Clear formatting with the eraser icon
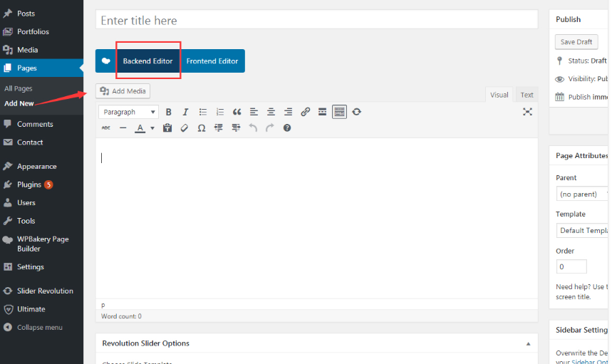The width and height of the screenshot is (612, 364). click(185, 128)
